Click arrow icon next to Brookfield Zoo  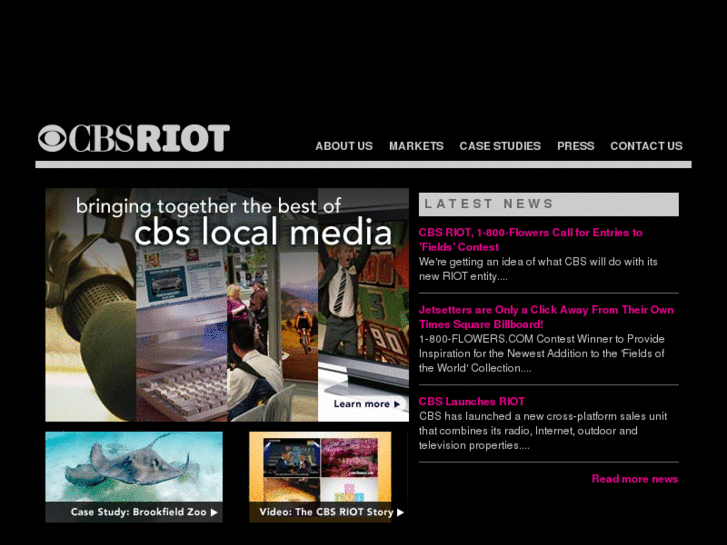tap(214, 513)
